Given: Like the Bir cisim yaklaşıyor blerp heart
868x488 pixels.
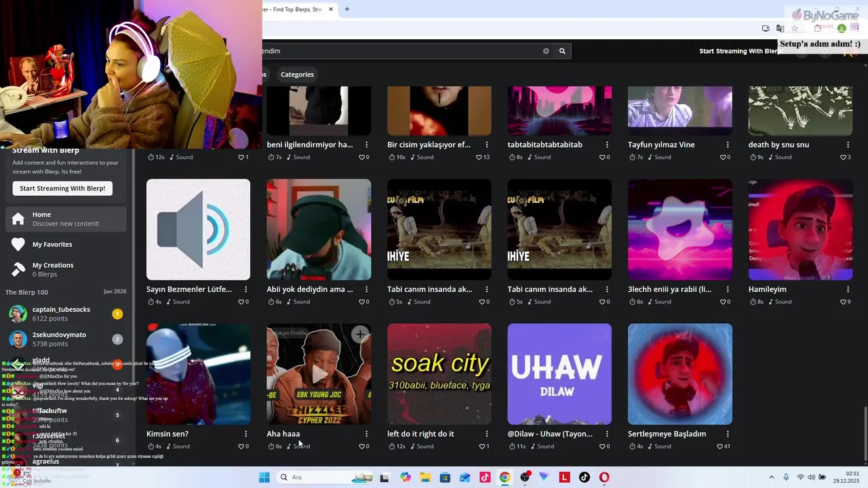Looking at the screenshot, I should (x=480, y=157).
